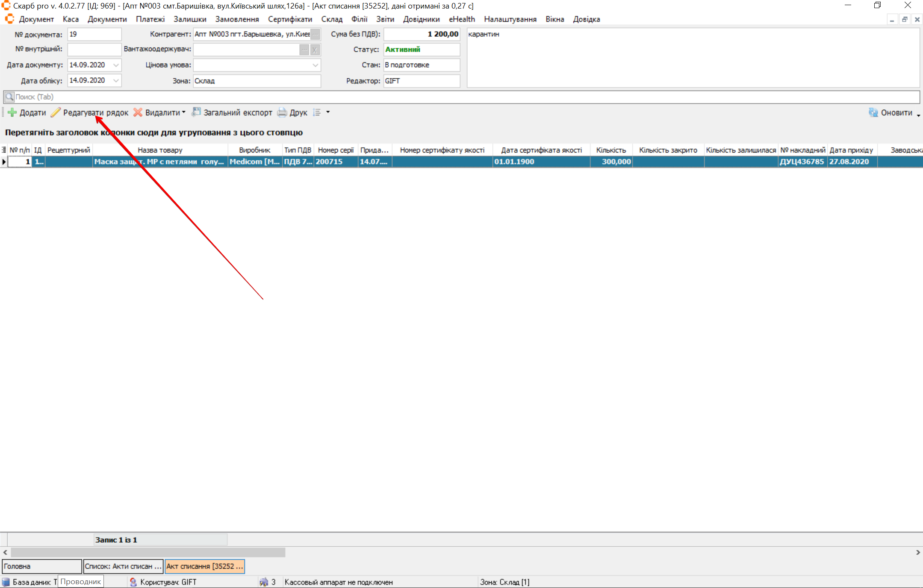
Task: Expand Цінова умова combo box
Action: coord(315,65)
